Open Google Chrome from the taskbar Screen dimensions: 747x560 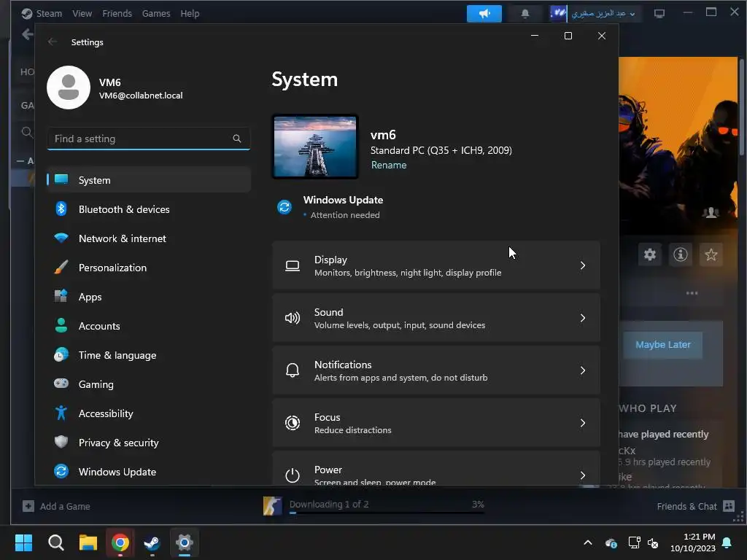[120, 542]
